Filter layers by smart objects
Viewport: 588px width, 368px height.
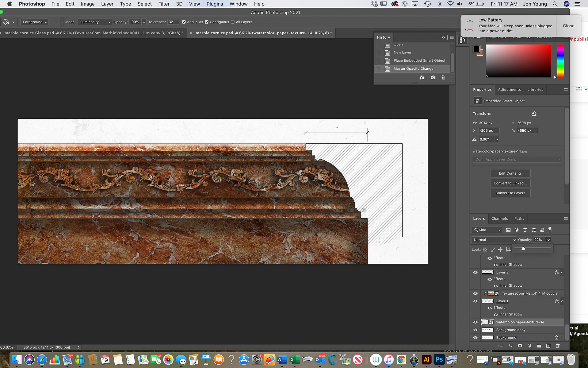pyautogui.click(x=542, y=230)
